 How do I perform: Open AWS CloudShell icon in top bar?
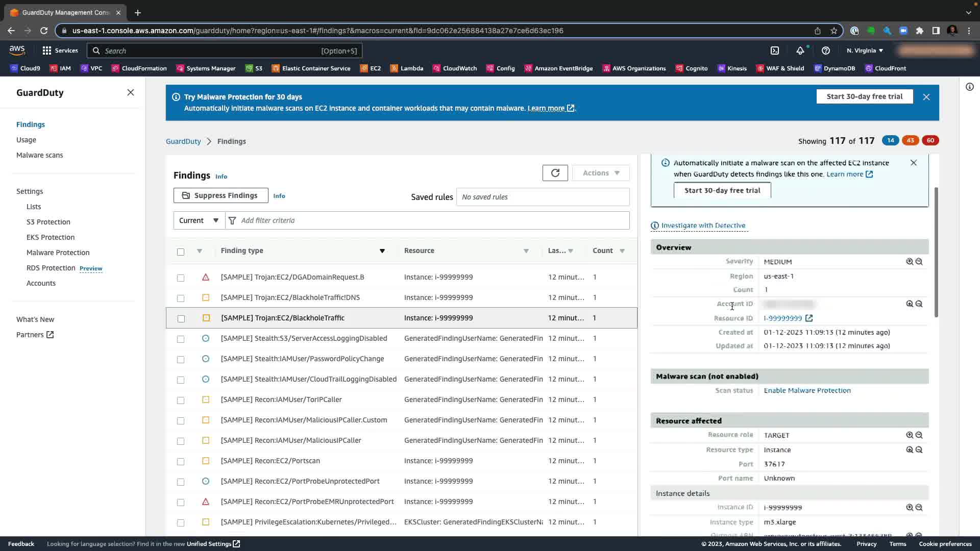coord(774,51)
